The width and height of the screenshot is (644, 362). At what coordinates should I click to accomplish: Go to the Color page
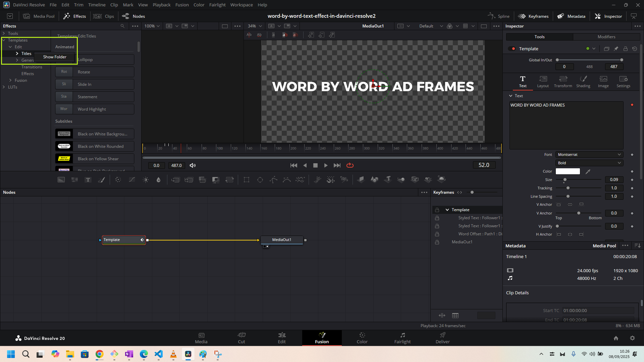pyautogui.click(x=362, y=338)
